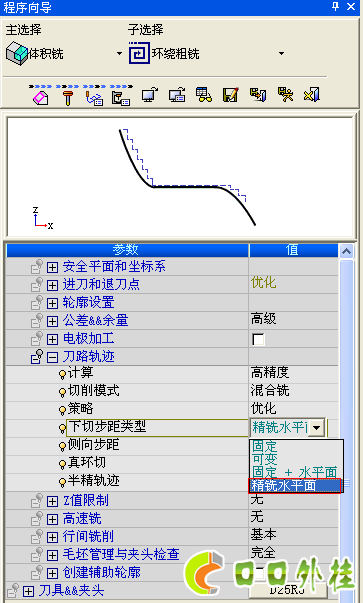This screenshot has height=603, width=363.
Task: Click the bulb icon beside 计算
Action: (x=62, y=374)
